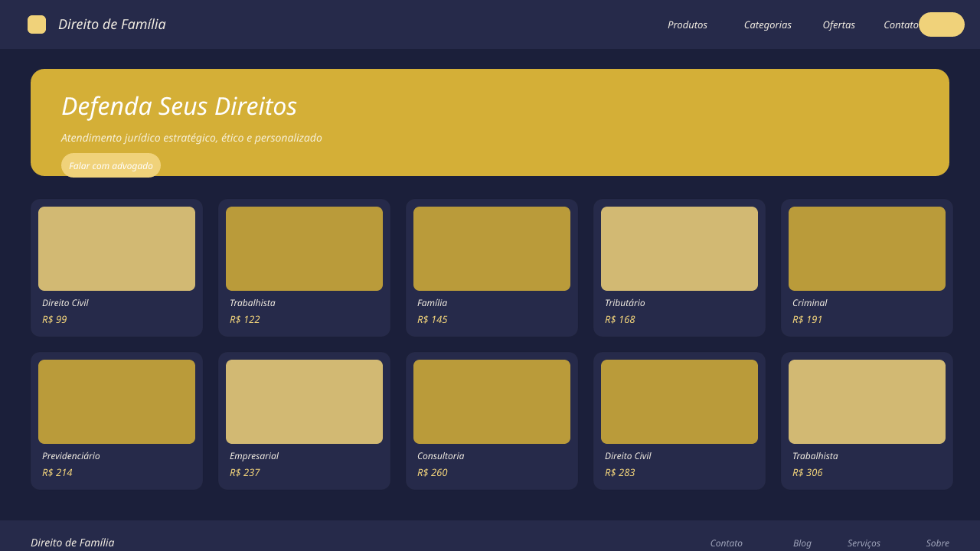
Task: Open the Família card image
Action: pyautogui.click(x=492, y=249)
